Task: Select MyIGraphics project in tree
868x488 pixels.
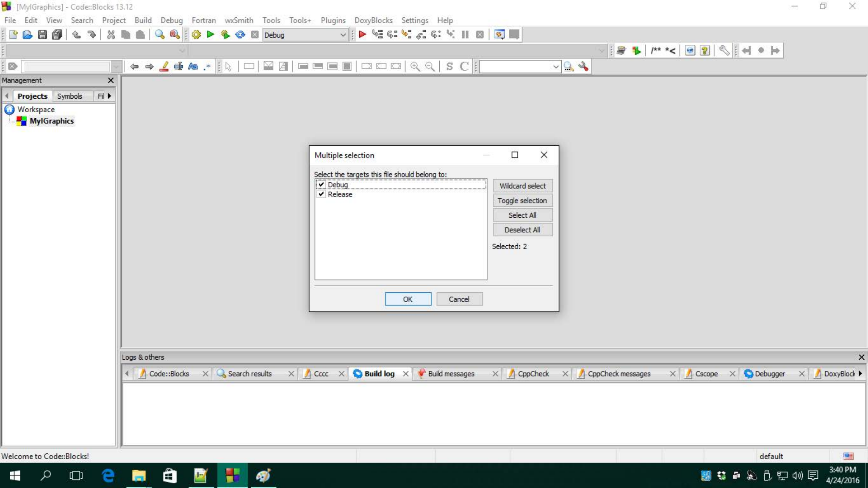Action: (52, 121)
